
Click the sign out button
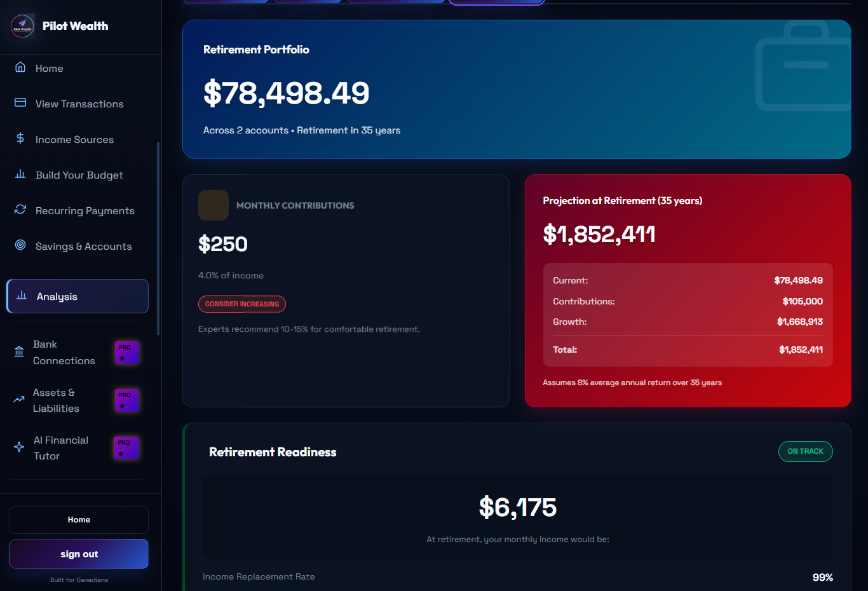[x=79, y=554]
